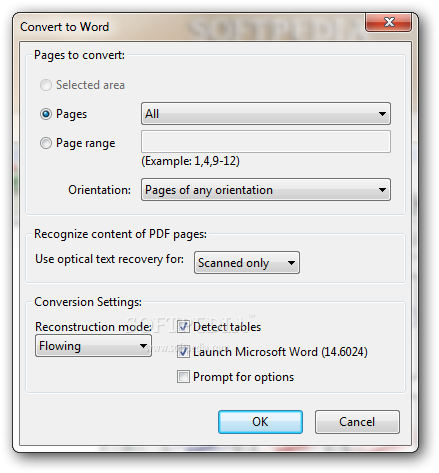Click the 'Use optical text recovery for:' label
This screenshot has height=473, width=439.
[x=109, y=259]
